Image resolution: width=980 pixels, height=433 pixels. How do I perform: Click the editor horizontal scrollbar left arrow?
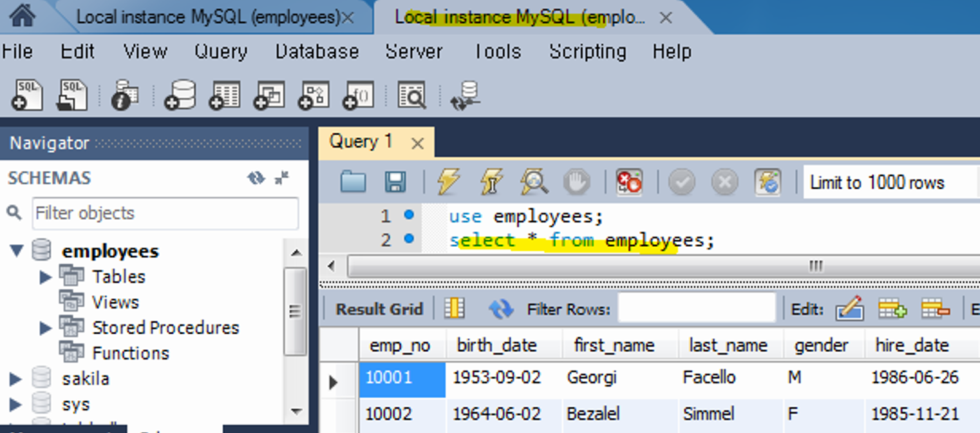pos(332,265)
